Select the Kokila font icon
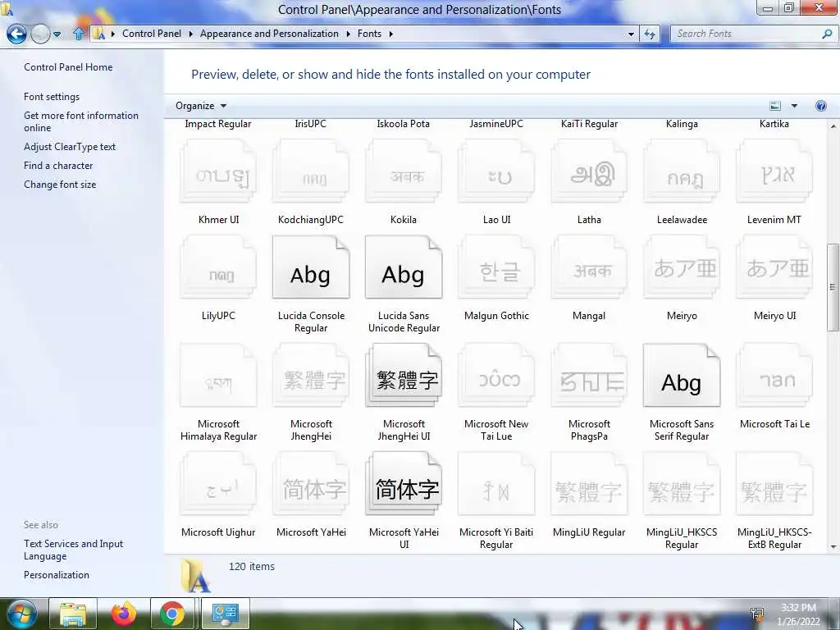 coord(404,171)
